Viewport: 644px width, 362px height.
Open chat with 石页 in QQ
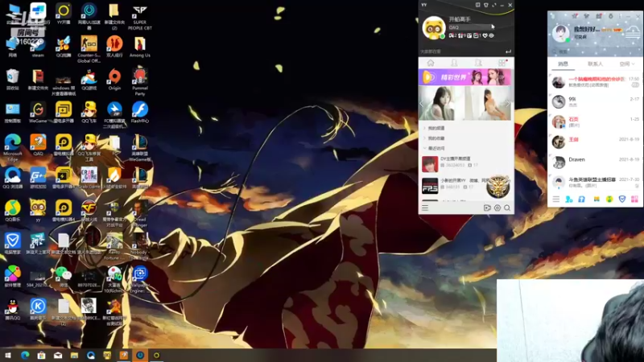[596, 121]
